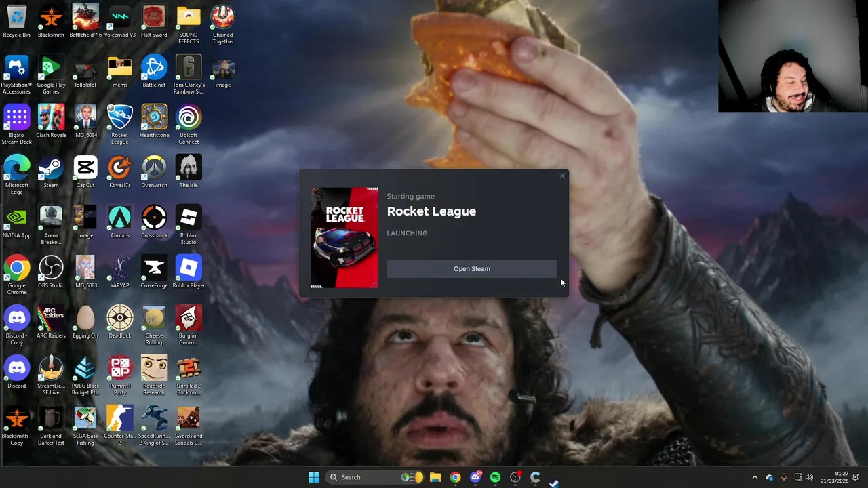Select the Crosshair X desktop shortcut
Image resolution: width=868 pixels, height=488 pixels.
154,222
